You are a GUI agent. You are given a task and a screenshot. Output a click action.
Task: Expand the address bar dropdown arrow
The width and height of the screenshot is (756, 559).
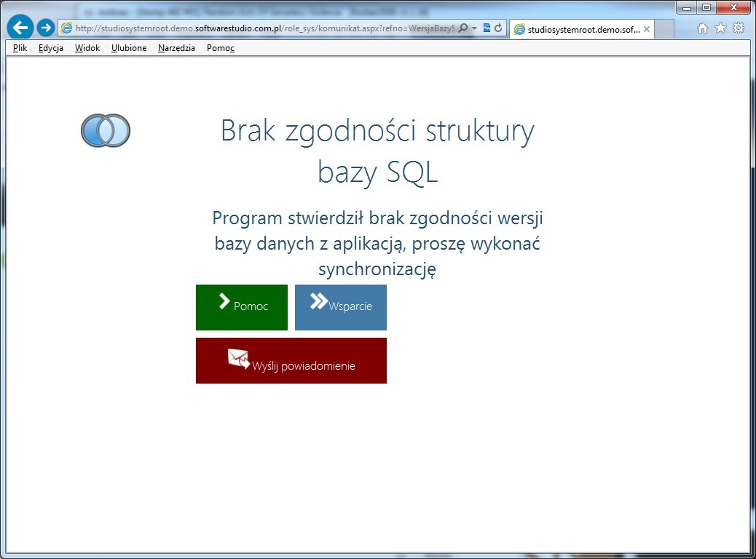click(x=474, y=28)
